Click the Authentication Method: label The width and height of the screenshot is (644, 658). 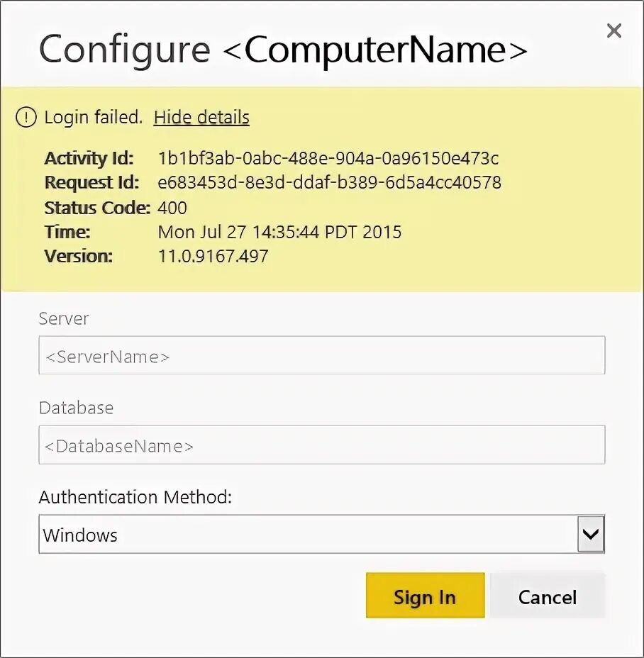click(135, 497)
